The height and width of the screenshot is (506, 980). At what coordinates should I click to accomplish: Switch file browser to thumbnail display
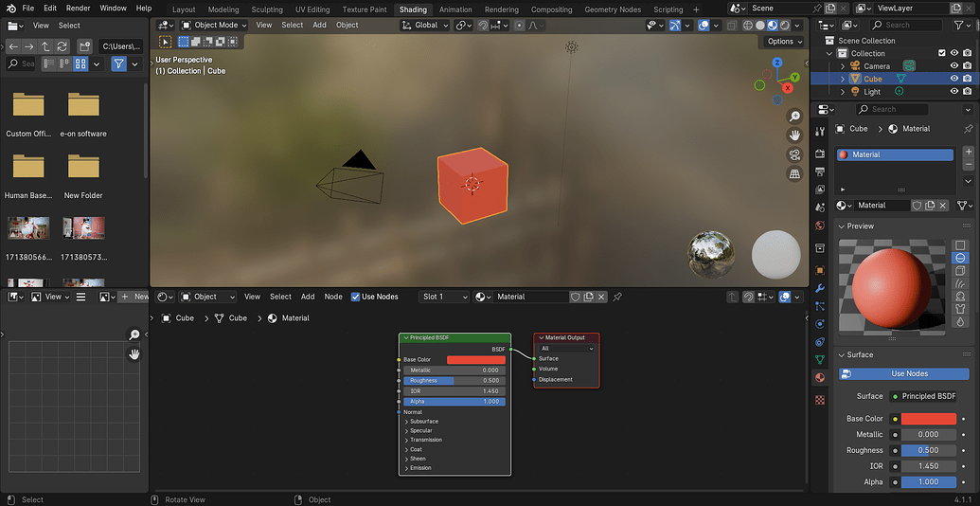coord(80,63)
